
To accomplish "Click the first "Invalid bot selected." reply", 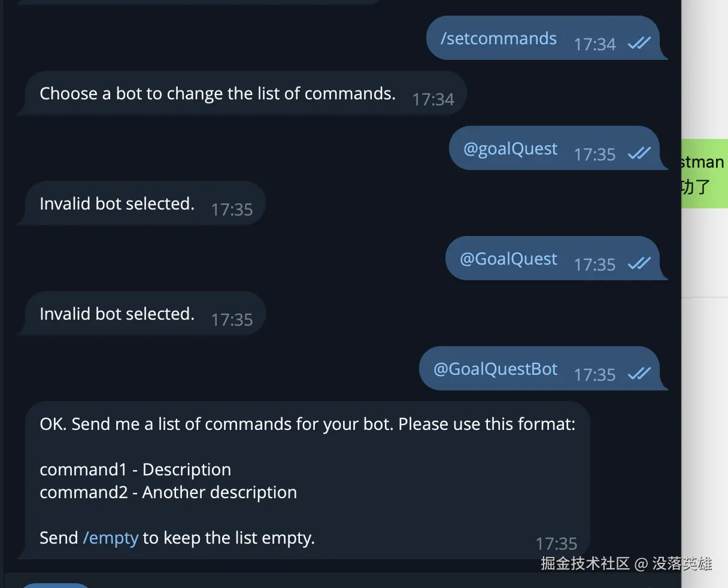I will [x=117, y=204].
